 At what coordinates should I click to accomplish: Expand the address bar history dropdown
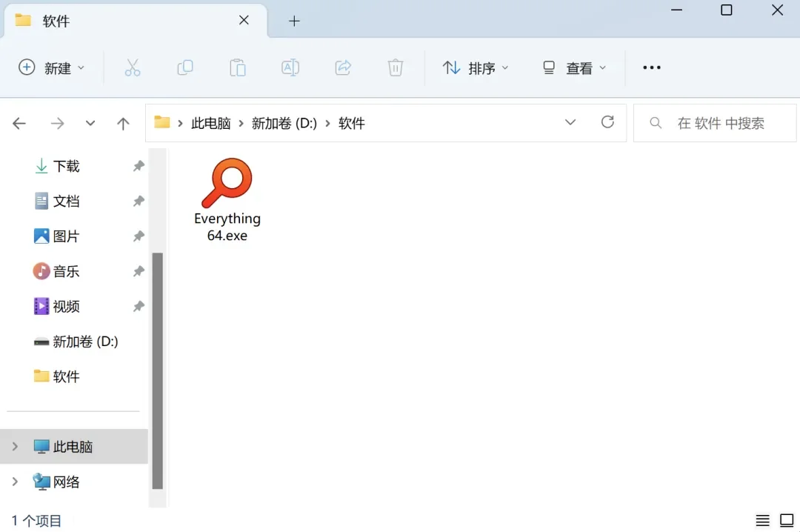point(570,122)
